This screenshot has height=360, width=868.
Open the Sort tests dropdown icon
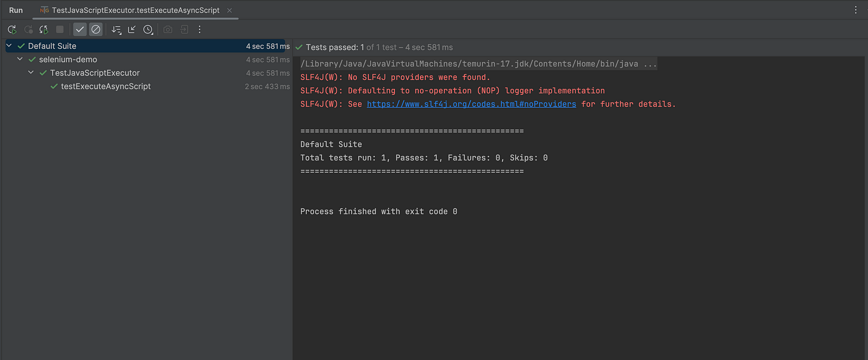[x=116, y=29]
